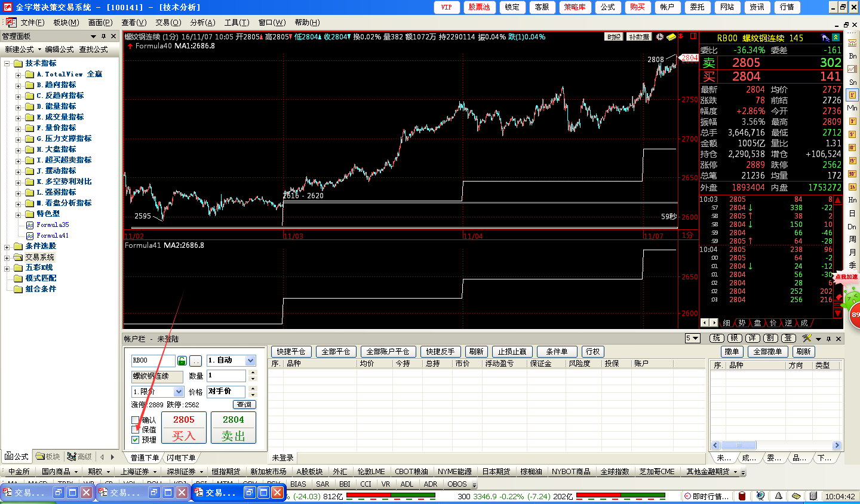Screen dimensions: 860x504
Task: Click the RB00 contract code input field
Action: click(x=153, y=361)
